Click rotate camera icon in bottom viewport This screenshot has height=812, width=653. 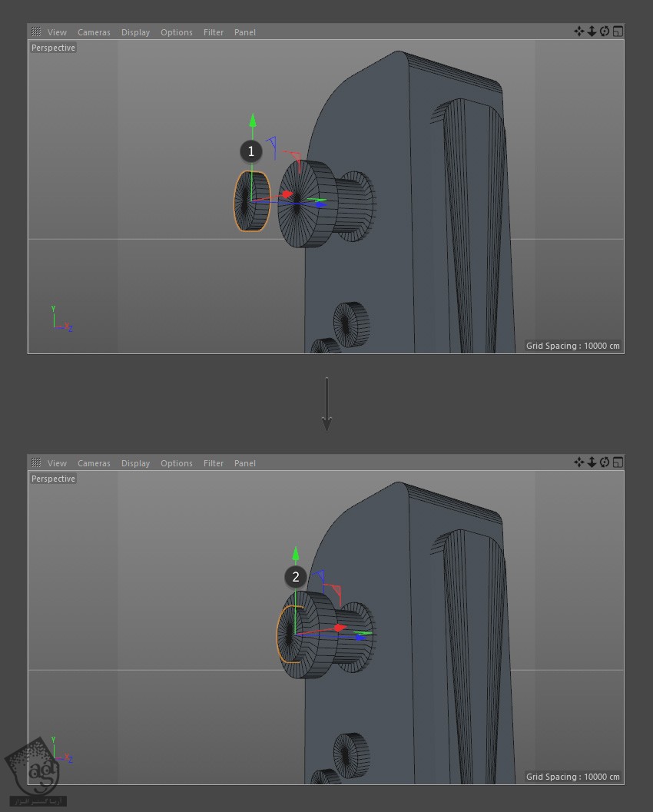605,462
